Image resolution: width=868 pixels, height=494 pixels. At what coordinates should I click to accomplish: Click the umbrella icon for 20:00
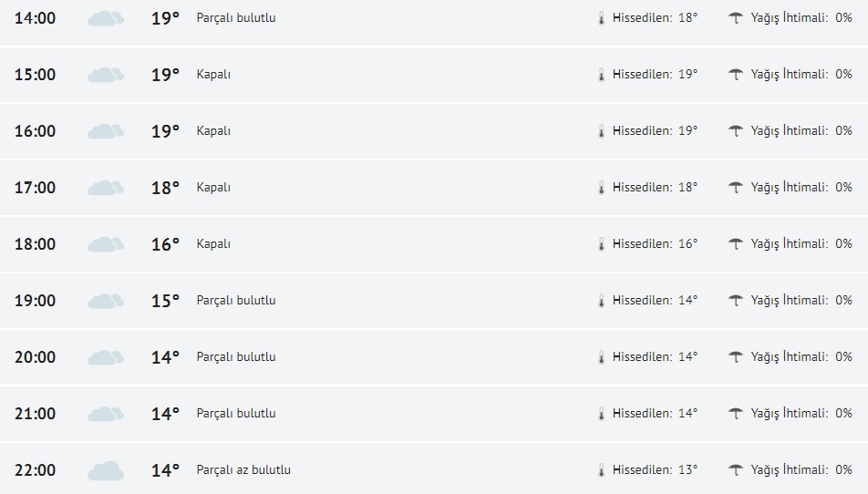tap(736, 357)
